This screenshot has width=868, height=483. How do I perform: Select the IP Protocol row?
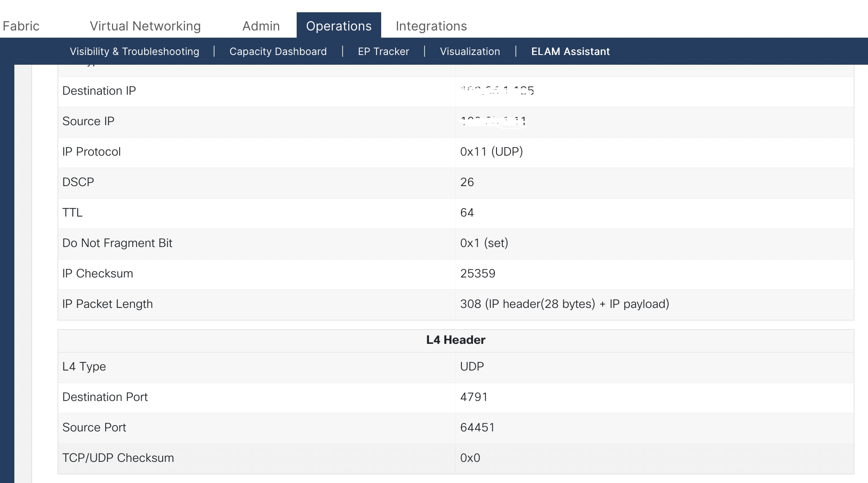(x=491, y=152)
